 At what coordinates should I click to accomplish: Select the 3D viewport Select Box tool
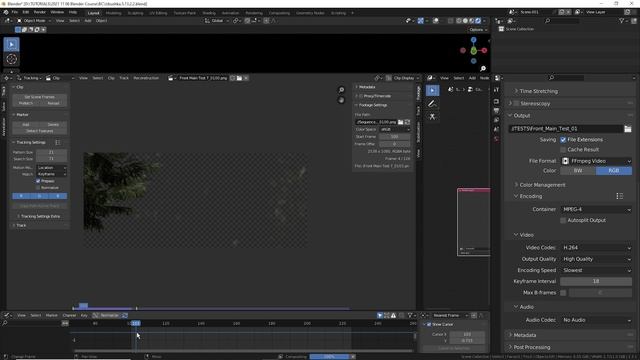point(11,44)
